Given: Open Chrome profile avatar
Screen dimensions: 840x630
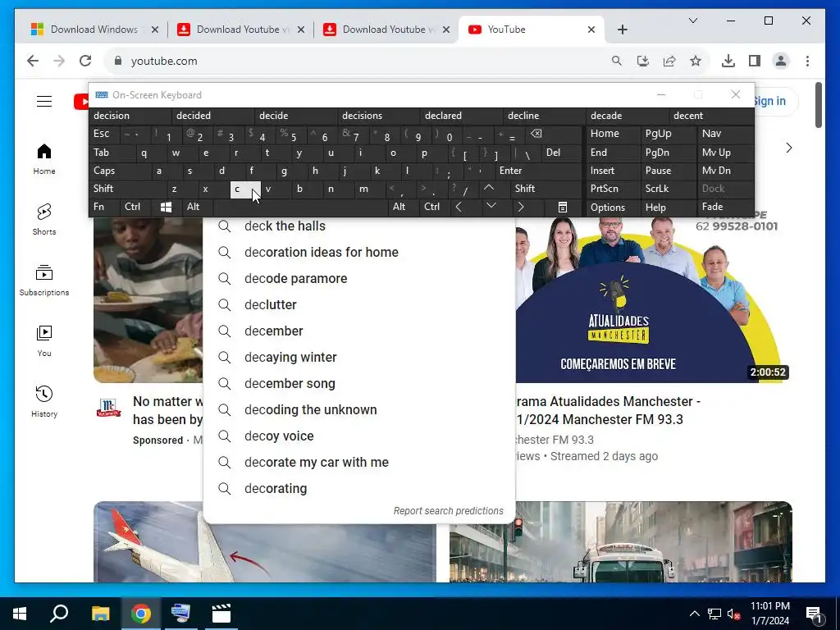Looking at the screenshot, I should 781,61.
